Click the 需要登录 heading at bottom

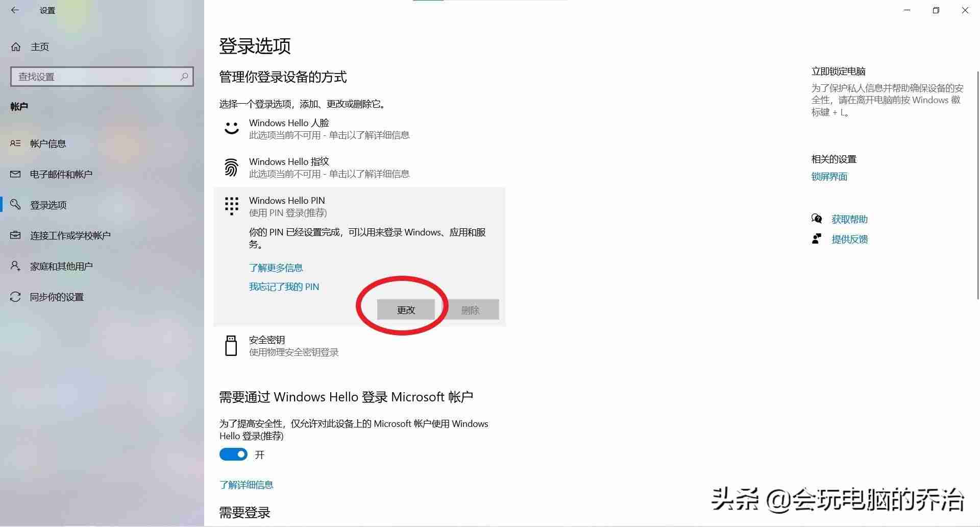pos(245,513)
